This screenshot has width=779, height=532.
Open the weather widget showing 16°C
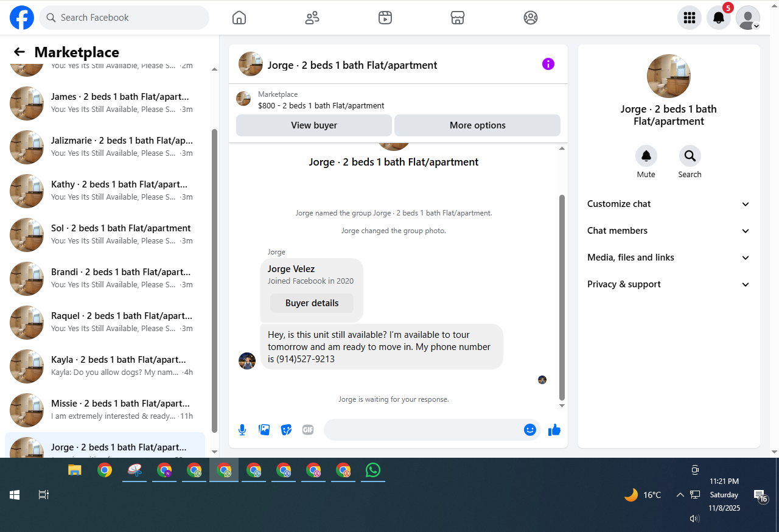tap(643, 495)
